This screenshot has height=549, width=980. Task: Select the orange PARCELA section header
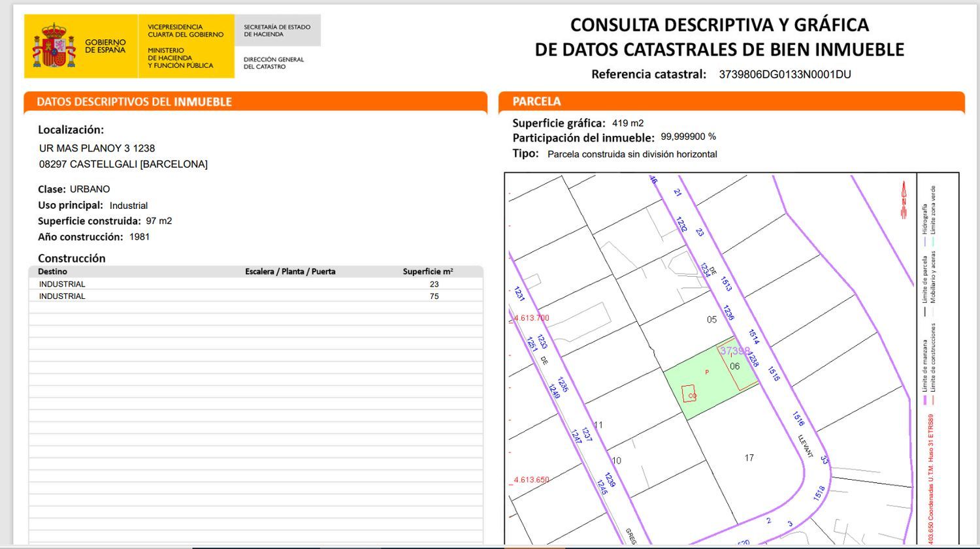click(x=536, y=102)
